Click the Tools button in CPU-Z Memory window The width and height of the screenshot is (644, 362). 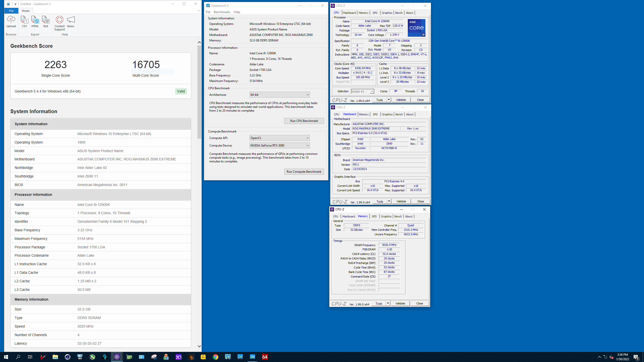(379, 303)
